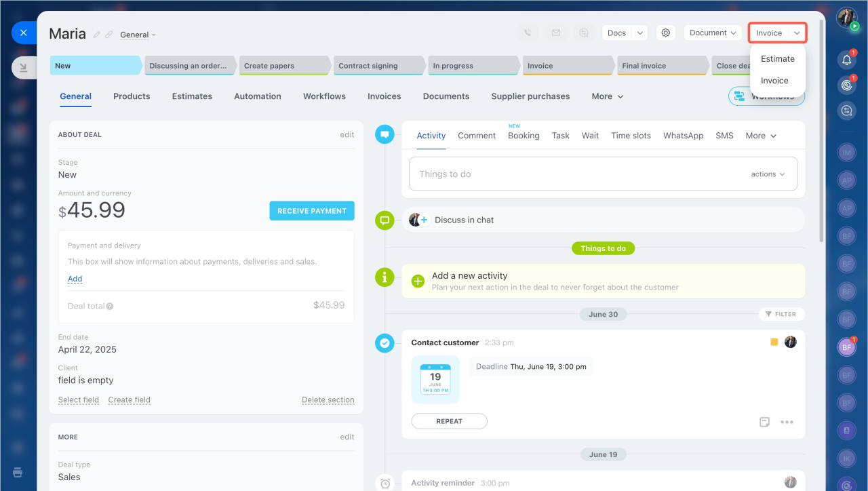Screen dimensions: 868x491
Task: Click the pencil icon next to Maria
Action: coord(97,35)
